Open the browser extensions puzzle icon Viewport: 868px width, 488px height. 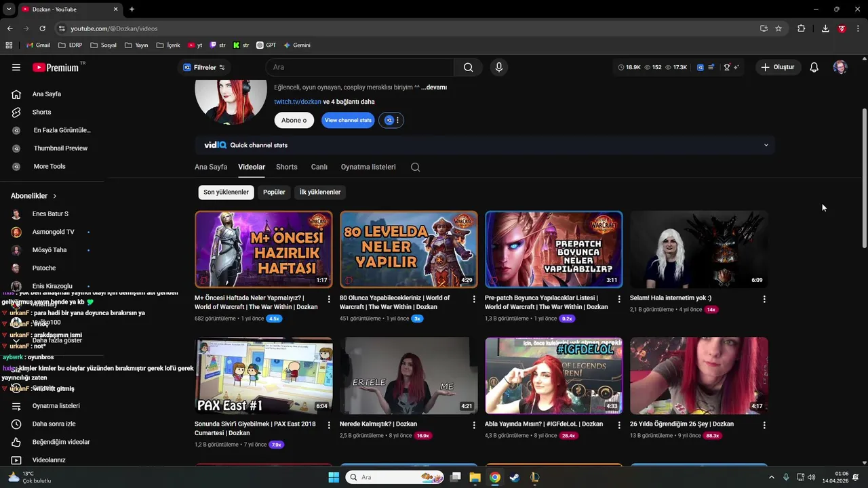802,28
